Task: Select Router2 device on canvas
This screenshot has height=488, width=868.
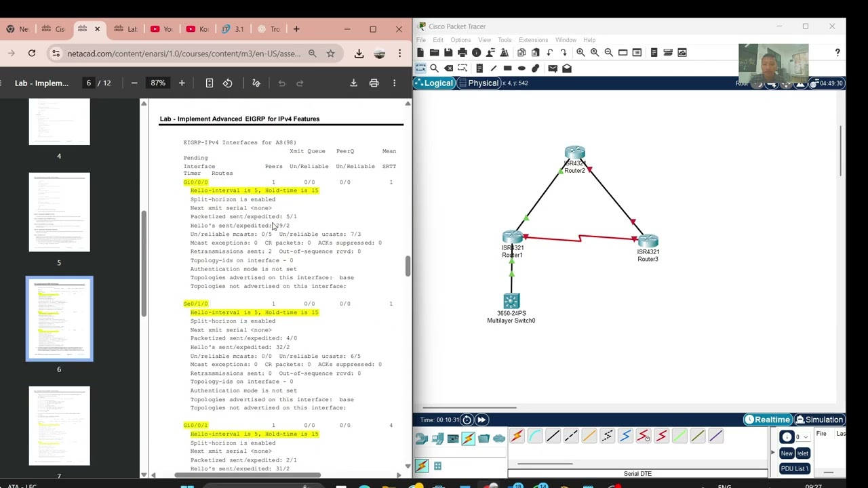Action: coord(574,154)
